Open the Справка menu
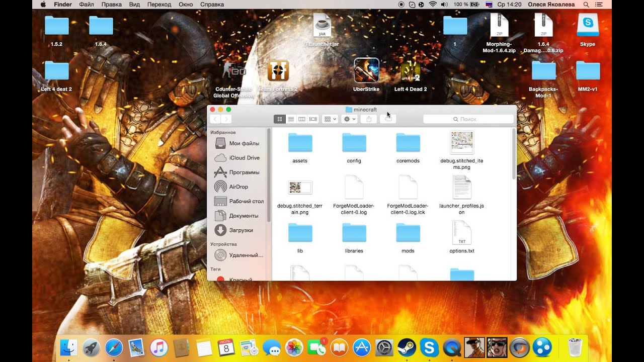 coord(212,5)
